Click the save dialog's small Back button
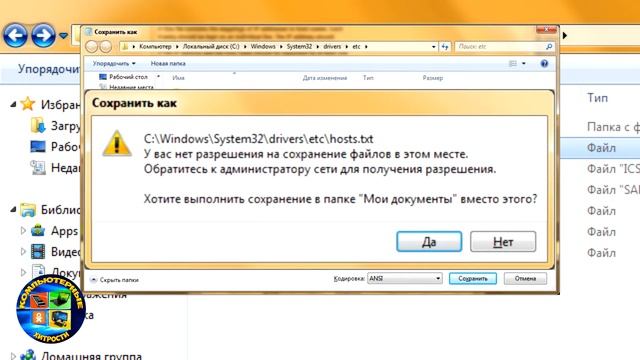Image resolution: width=640 pixels, height=360 pixels. (91, 47)
